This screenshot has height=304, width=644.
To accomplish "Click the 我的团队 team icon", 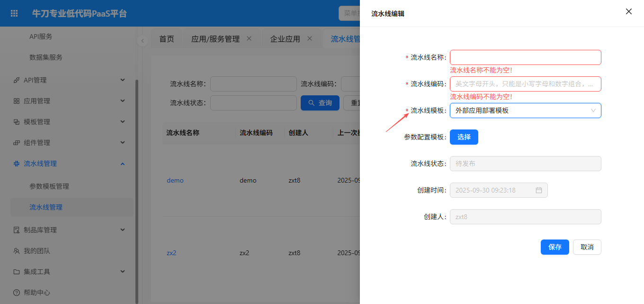I will 17,251.
